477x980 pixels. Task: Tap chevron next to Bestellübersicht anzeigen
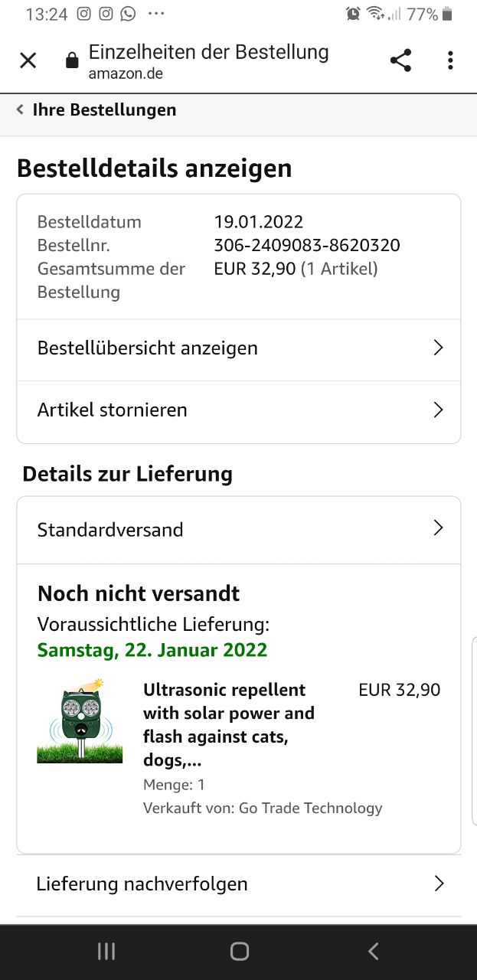click(x=438, y=348)
